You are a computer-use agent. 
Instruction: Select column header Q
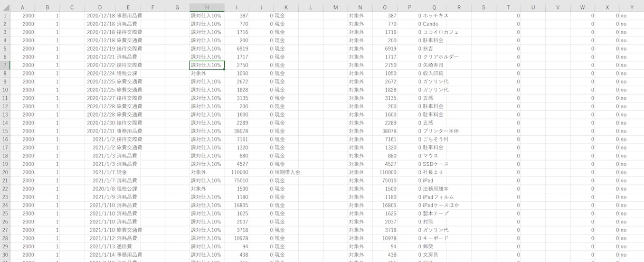[x=434, y=7]
